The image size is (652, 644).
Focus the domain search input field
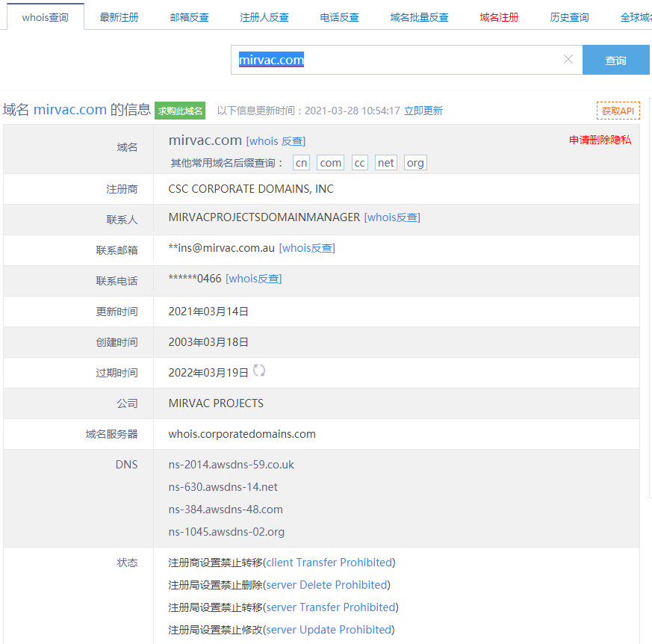[396, 60]
